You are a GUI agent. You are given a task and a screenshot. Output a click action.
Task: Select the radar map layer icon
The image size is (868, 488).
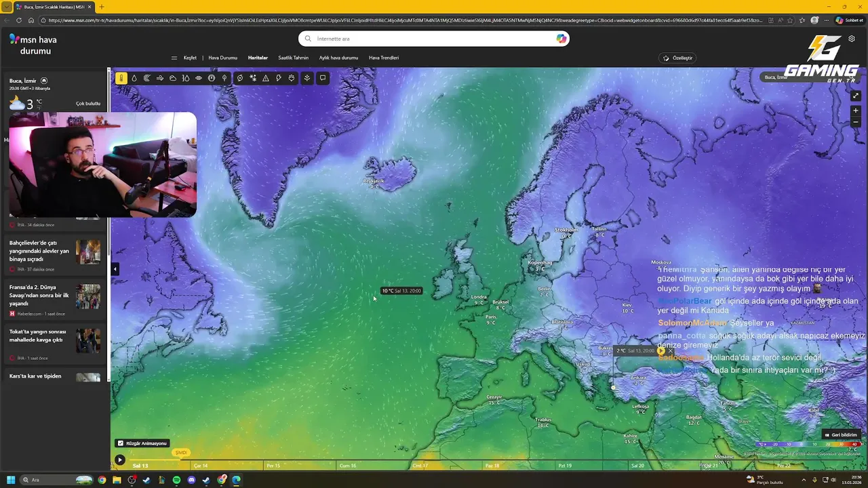tap(146, 78)
